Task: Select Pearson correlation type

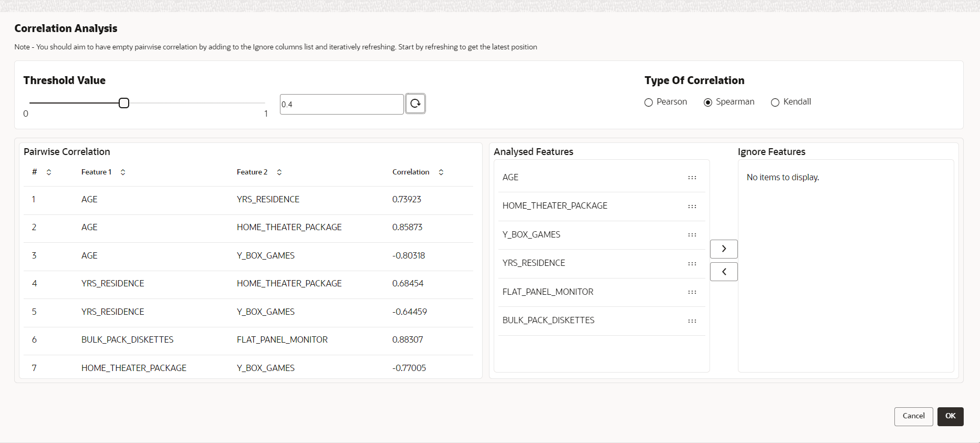Action: click(x=649, y=102)
